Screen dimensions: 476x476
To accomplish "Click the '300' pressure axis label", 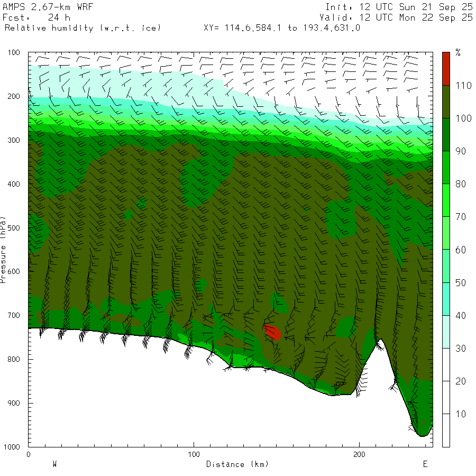I will tap(14, 140).
